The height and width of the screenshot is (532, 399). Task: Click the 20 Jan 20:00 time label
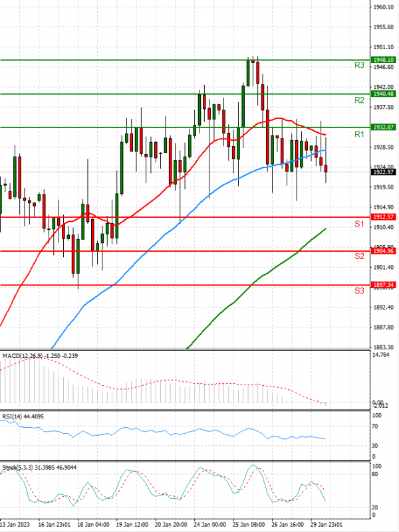coord(171,525)
